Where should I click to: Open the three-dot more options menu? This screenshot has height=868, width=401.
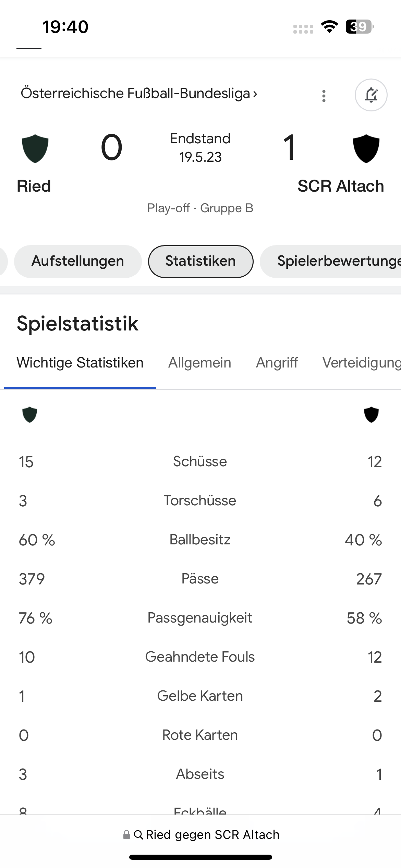pos(324,96)
